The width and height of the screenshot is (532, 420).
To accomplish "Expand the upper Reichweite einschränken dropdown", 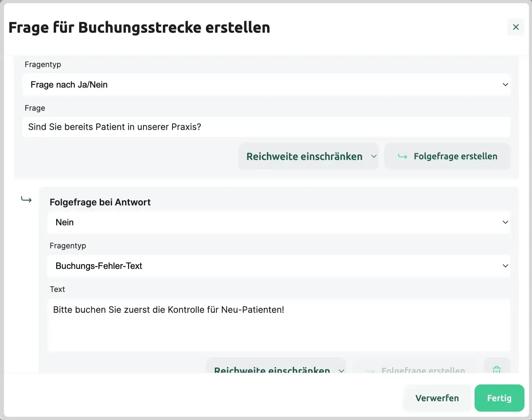I will click(x=308, y=156).
